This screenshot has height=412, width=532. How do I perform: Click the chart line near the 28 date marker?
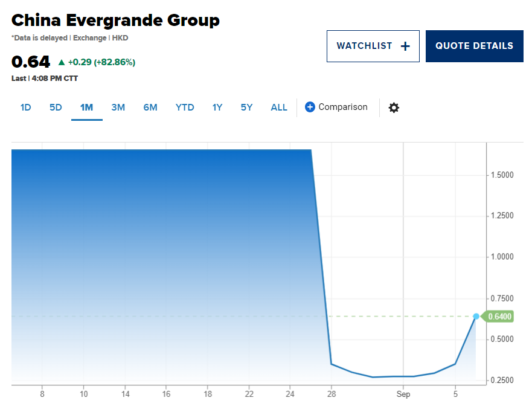click(332, 364)
